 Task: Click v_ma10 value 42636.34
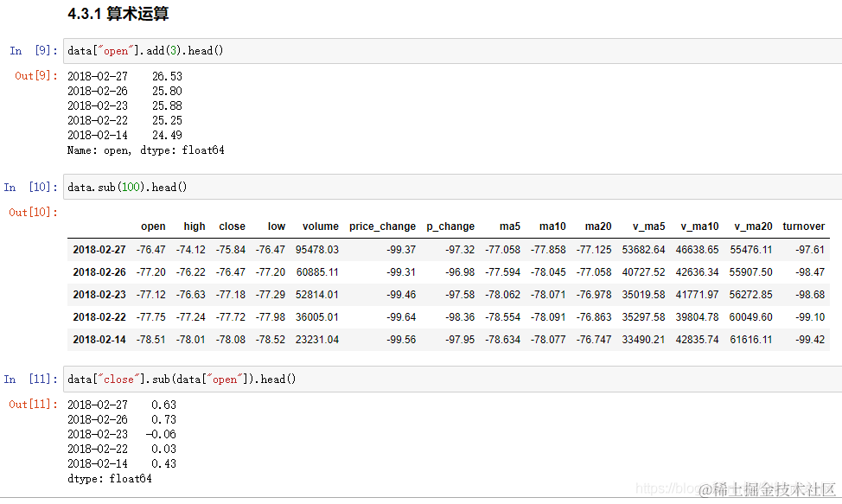pyautogui.click(x=697, y=272)
